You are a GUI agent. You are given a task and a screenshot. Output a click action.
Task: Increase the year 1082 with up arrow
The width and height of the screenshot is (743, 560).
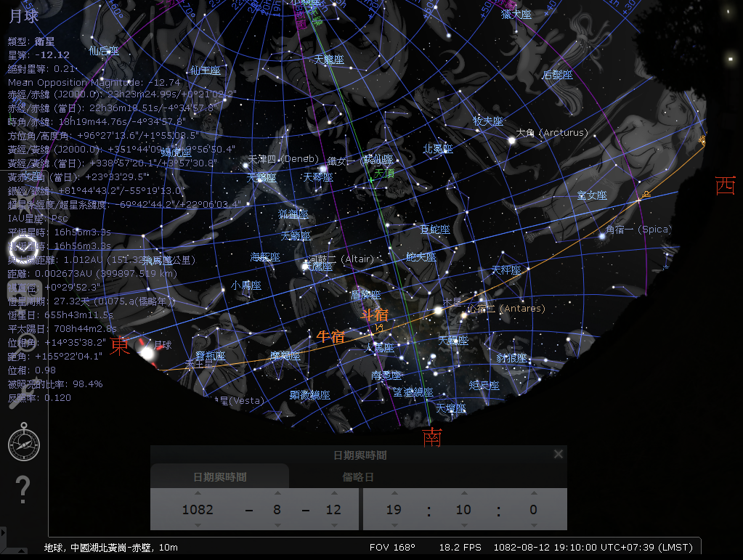[198, 492]
